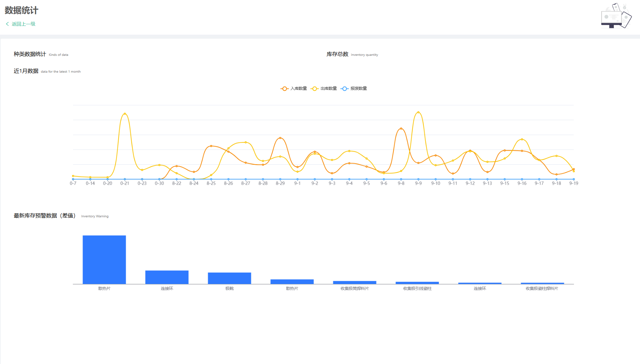Click the orange 入库数量 legend marker
The width and height of the screenshot is (640, 364).
point(284,88)
